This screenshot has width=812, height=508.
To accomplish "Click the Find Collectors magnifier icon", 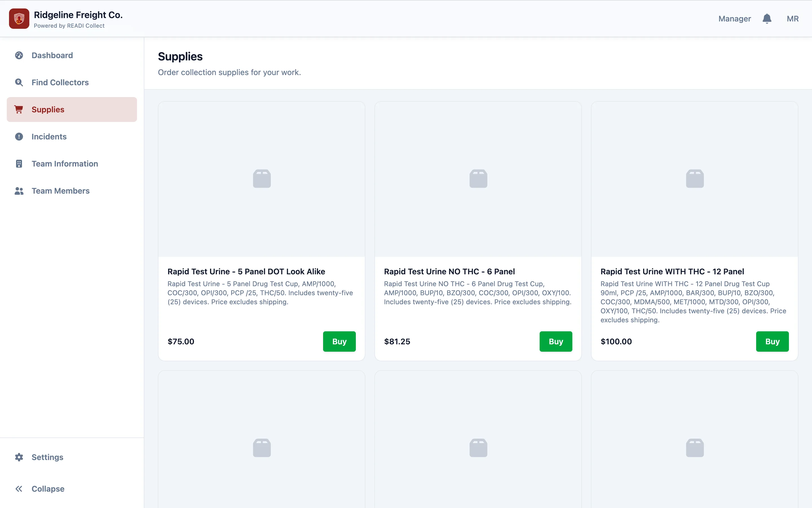I will [19, 83].
